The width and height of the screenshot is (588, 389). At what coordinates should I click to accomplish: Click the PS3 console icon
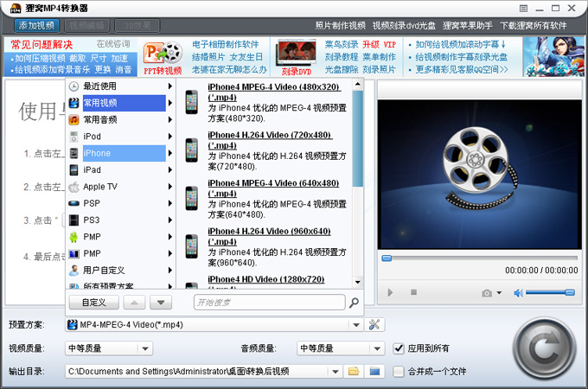(73, 220)
